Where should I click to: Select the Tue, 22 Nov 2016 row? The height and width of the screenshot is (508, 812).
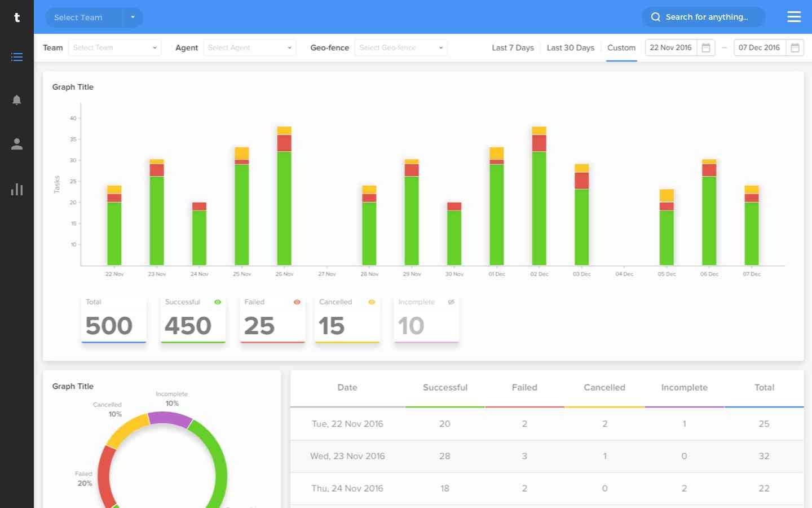pyautogui.click(x=547, y=424)
